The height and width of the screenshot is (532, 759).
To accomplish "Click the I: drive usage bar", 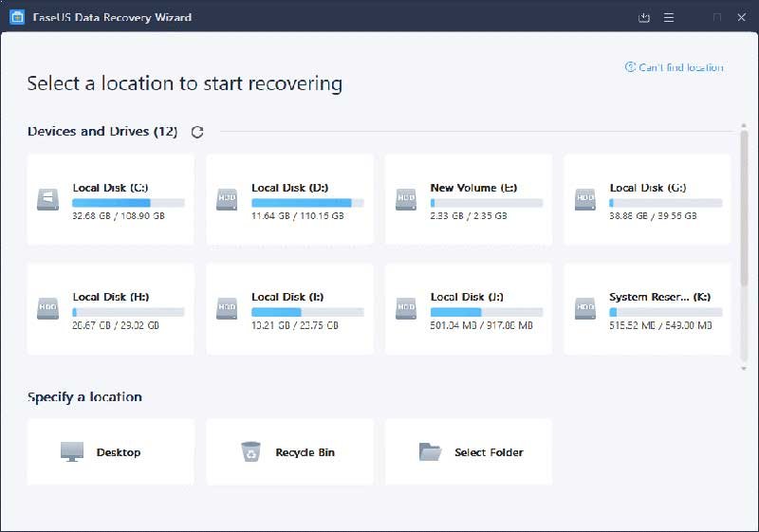I will [307, 312].
